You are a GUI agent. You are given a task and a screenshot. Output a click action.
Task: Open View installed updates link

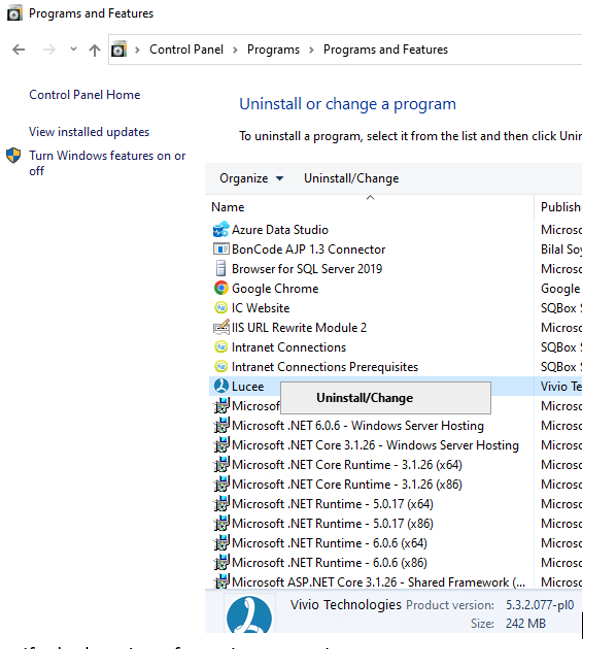[x=89, y=132]
